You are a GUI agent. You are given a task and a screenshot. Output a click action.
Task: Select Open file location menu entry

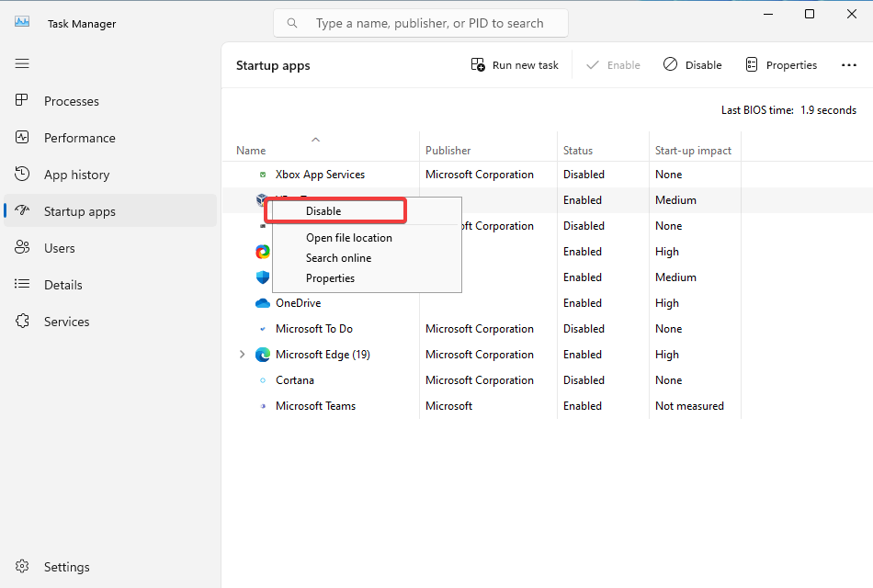point(348,238)
